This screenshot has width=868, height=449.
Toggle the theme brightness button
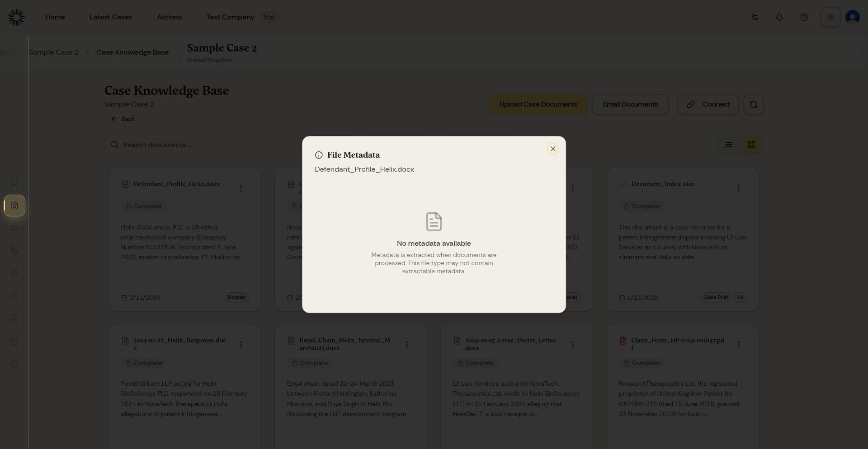coord(830,17)
